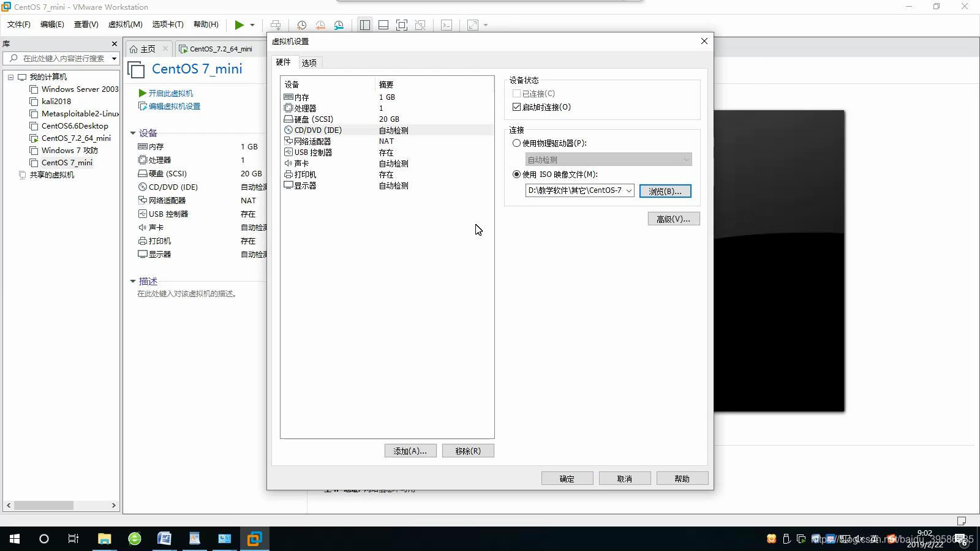Click the 高级(V)... button
The image size is (980, 551).
674,219
